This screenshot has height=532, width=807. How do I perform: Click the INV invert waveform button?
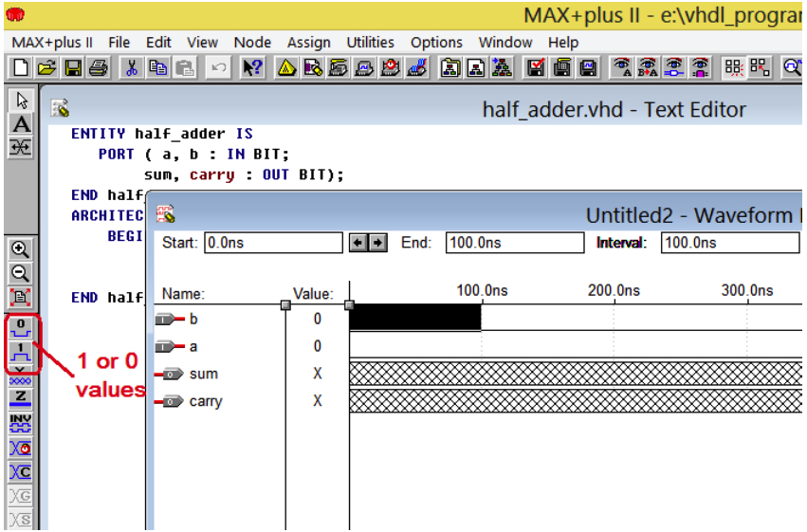(x=21, y=423)
